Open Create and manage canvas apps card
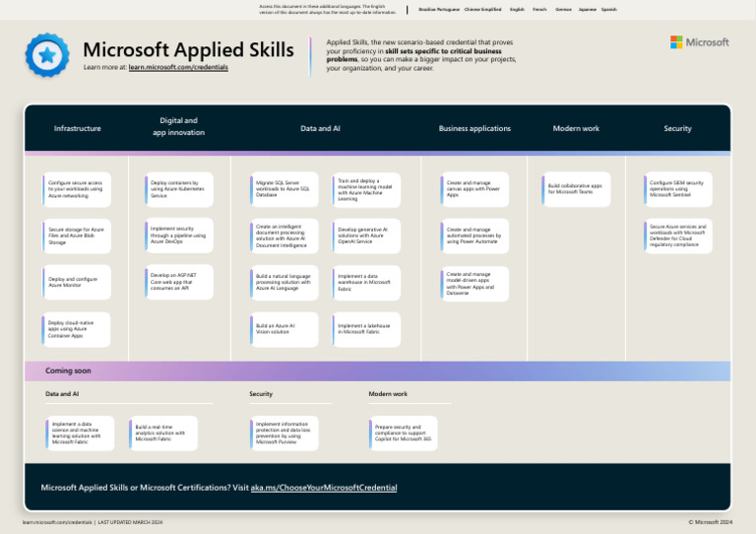The height and width of the screenshot is (534, 756). [474, 189]
